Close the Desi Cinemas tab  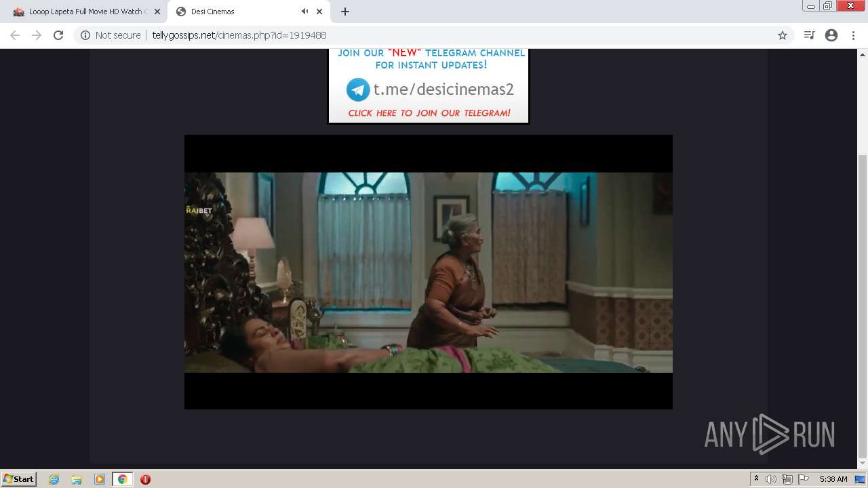(x=319, y=12)
